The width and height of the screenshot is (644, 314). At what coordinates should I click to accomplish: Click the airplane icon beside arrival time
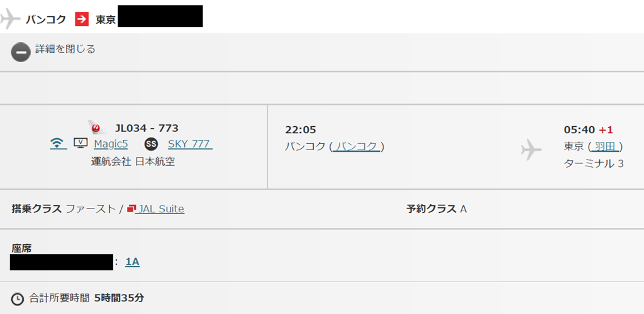pos(531,149)
